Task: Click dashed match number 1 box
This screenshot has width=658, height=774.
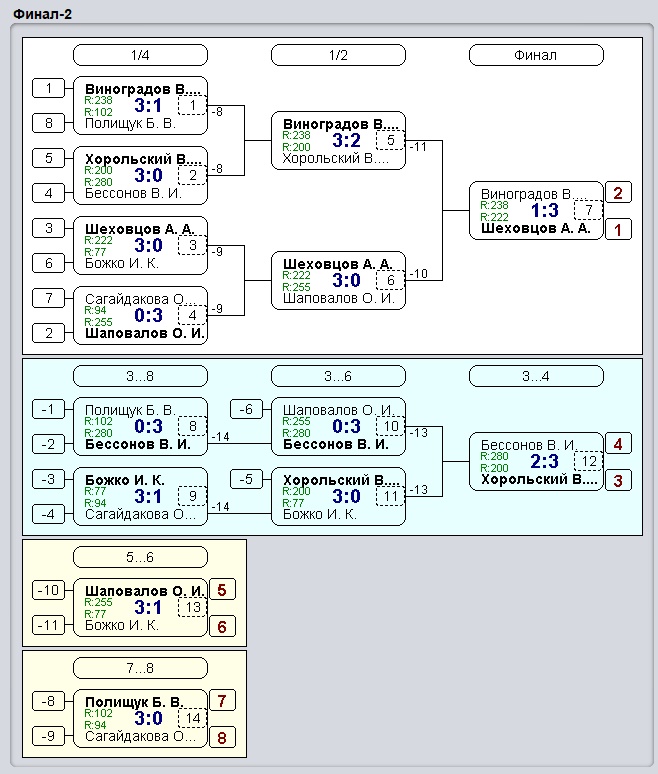Action: click(x=193, y=105)
